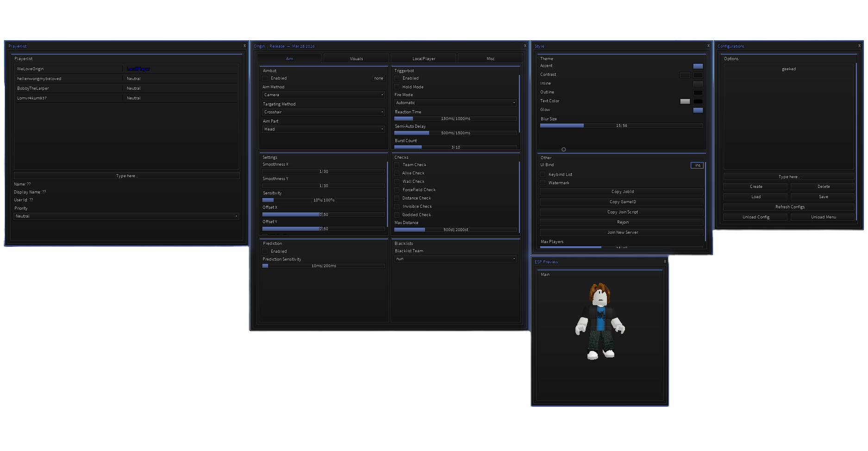Open the Aim Part Head dropdown
This screenshot has height=451, width=868.
pos(324,129)
